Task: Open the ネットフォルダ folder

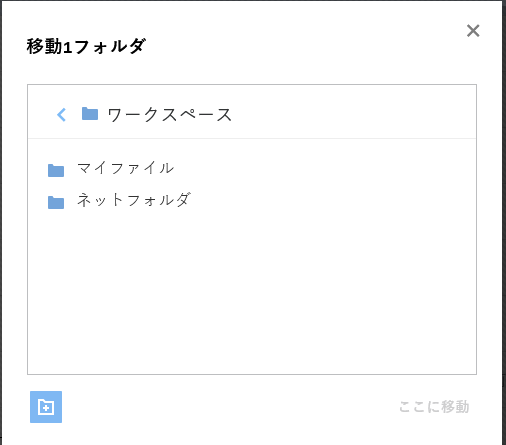Action: (x=134, y=200)
